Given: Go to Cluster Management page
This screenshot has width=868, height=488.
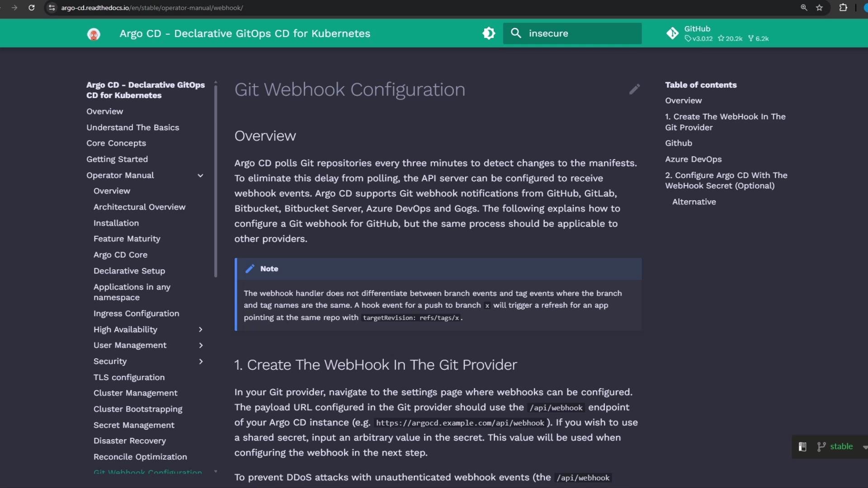Looking at the screenshot, I should [135, 393].
